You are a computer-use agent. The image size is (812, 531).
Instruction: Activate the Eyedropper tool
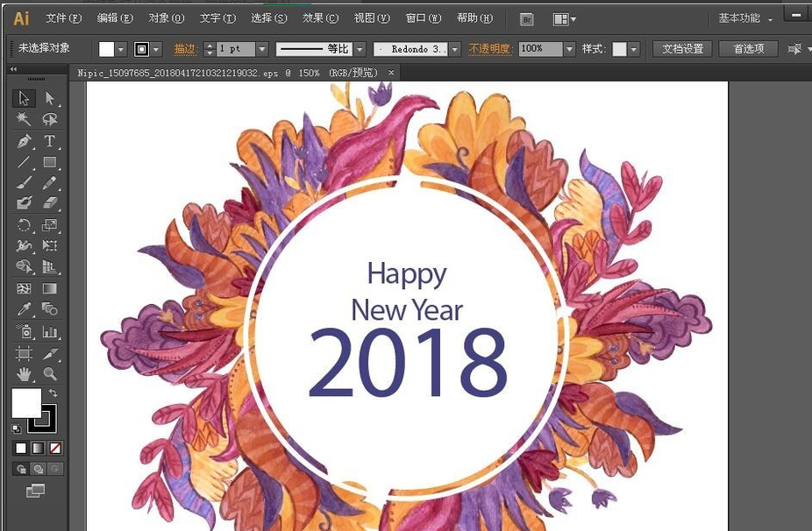tap(25, 310)
